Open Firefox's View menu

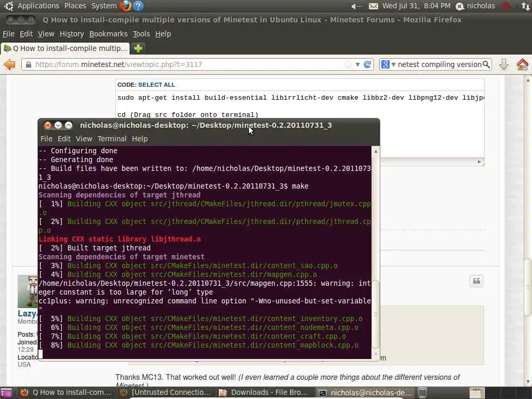click(x=46, y=34)
